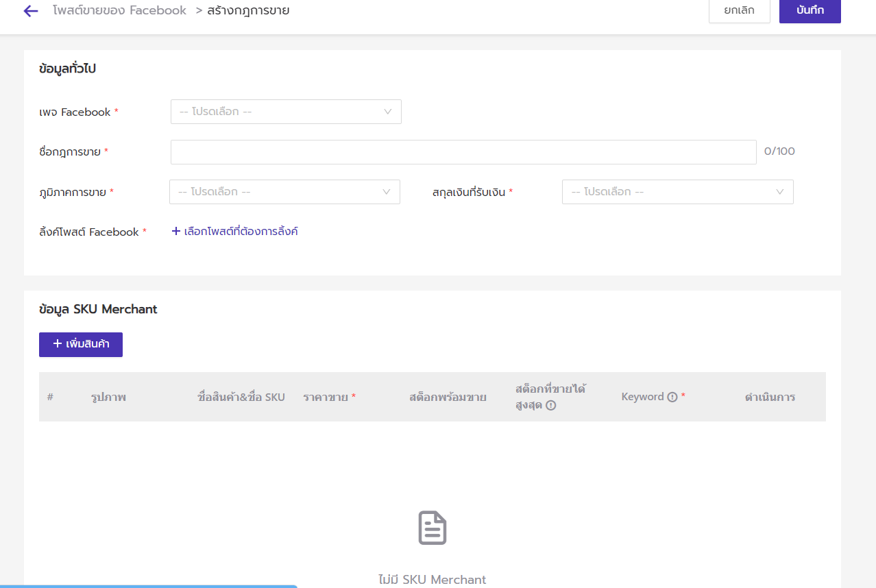Open the เพจ Facebook dropdown
The image size is (876, 588).
click(286, 112)
